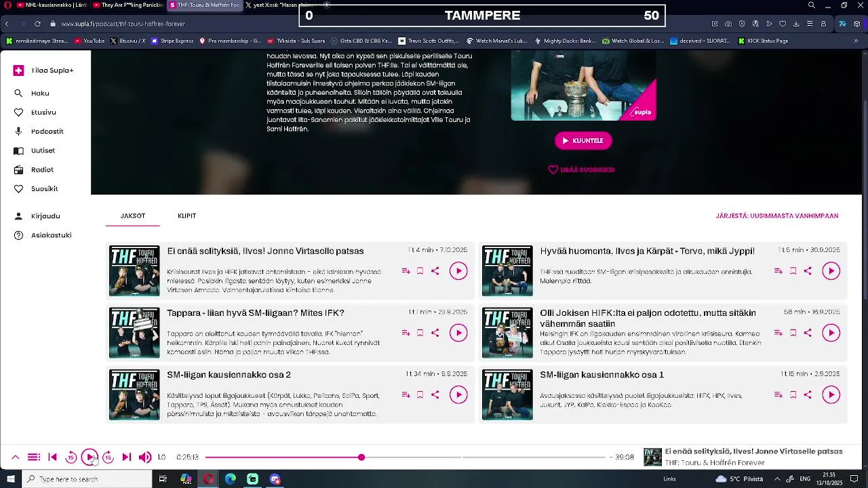Bookmark Hyvää huomenta episode
868x488 pixels.
pos(793,271)
